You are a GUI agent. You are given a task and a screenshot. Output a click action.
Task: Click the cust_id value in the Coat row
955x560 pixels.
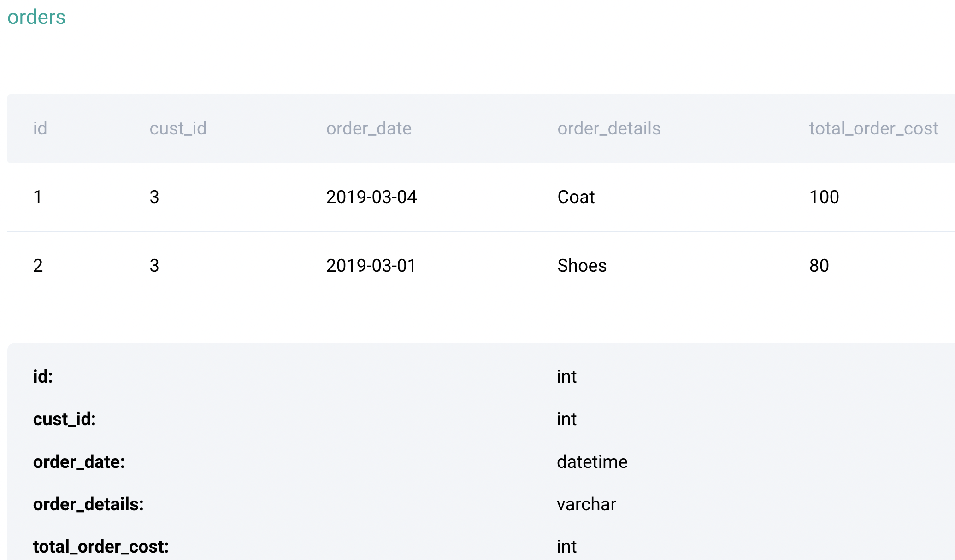[154, 197]
